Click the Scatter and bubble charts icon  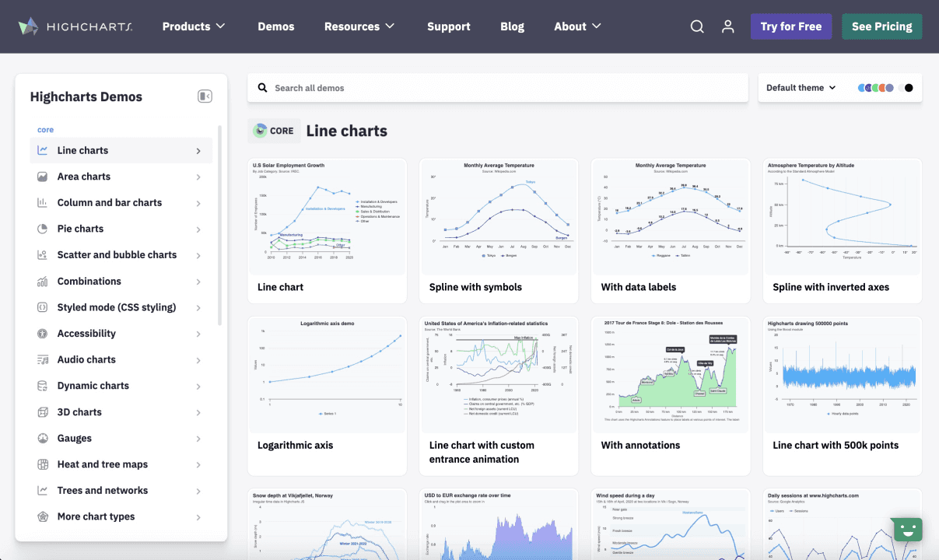(43, 255)
